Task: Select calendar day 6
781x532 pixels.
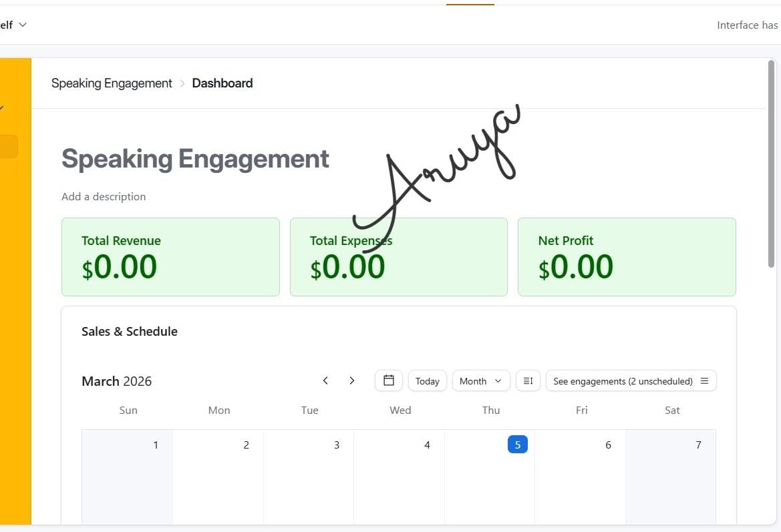Action: 608,445
